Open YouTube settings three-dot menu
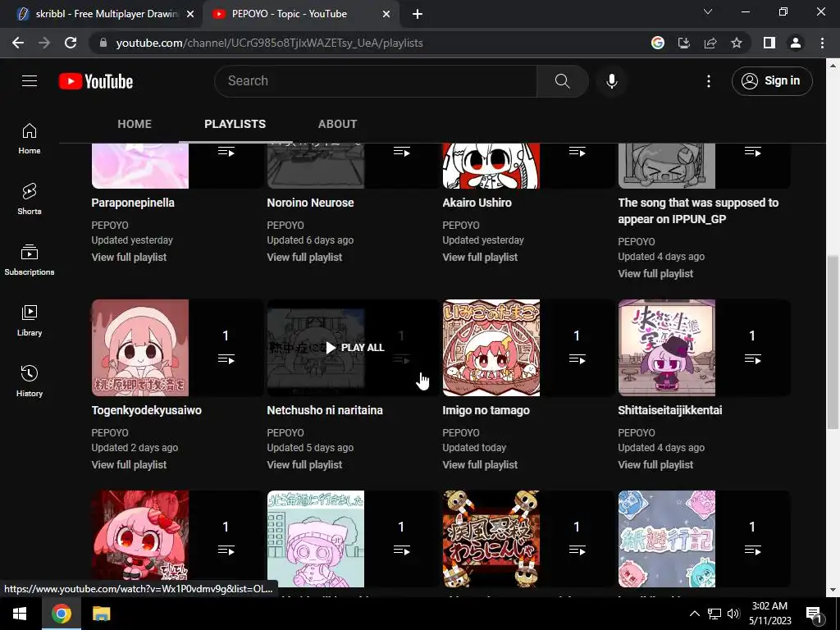This screenshot has height=630, width=840. click(708, 81)
